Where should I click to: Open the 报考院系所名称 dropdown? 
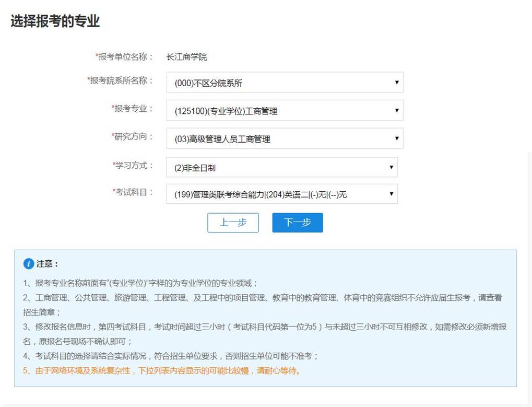285,83
